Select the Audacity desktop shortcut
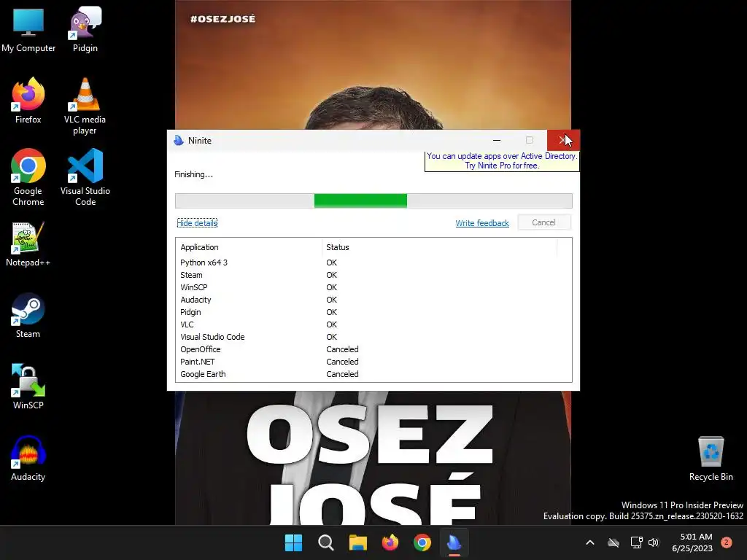The image size is (747, 560). point(28,459)
